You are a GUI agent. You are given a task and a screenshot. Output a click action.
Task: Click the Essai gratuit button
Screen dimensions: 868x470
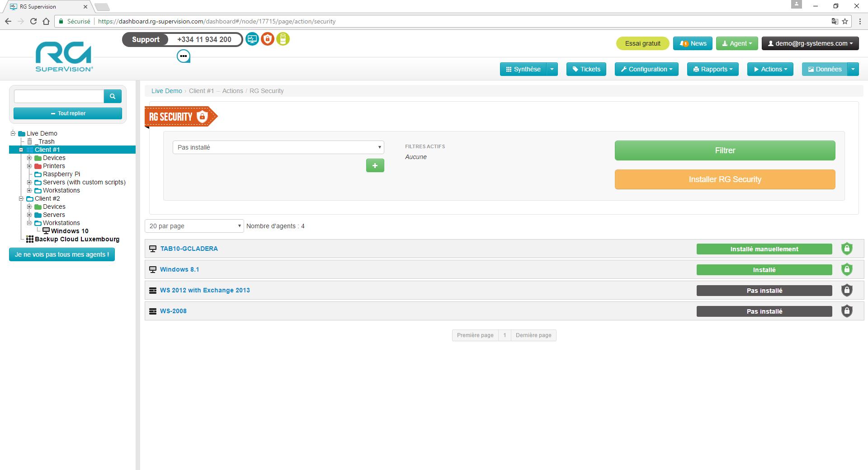(643, 43)
